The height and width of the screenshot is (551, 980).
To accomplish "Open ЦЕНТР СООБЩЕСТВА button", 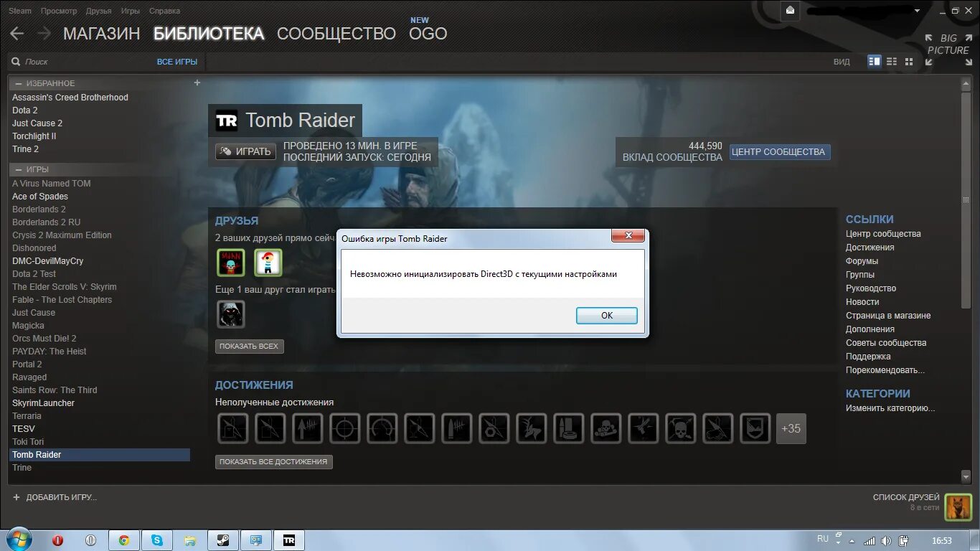I will tap(780, 151).
